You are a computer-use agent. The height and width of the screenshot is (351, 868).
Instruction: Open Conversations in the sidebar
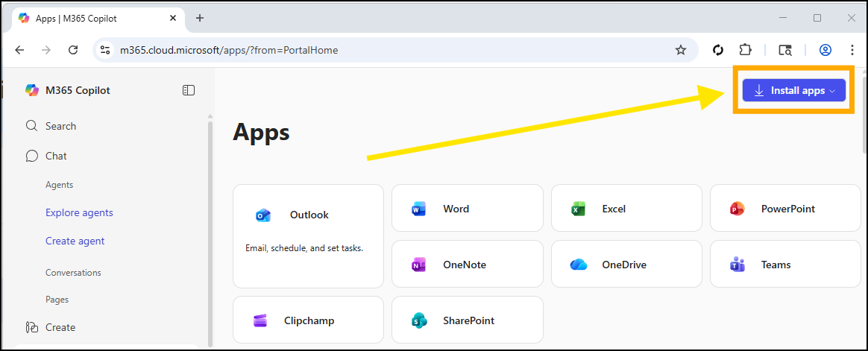73,273
